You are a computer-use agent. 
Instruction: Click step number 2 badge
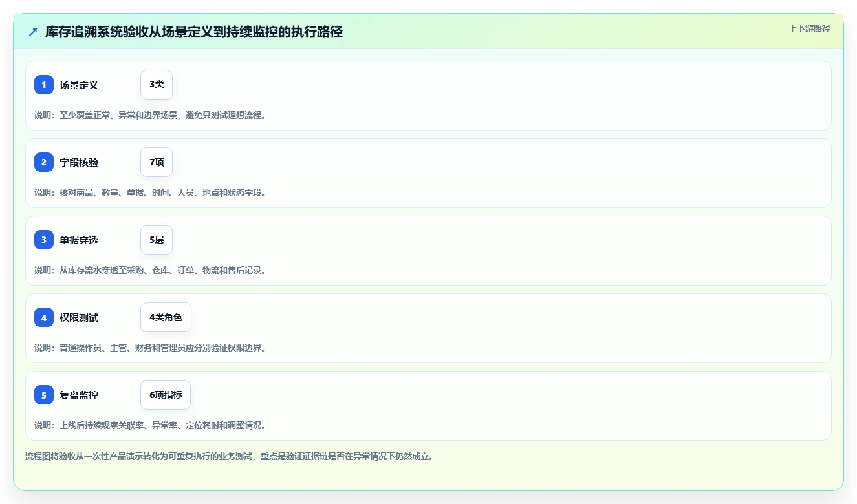(x=44, y=162)
